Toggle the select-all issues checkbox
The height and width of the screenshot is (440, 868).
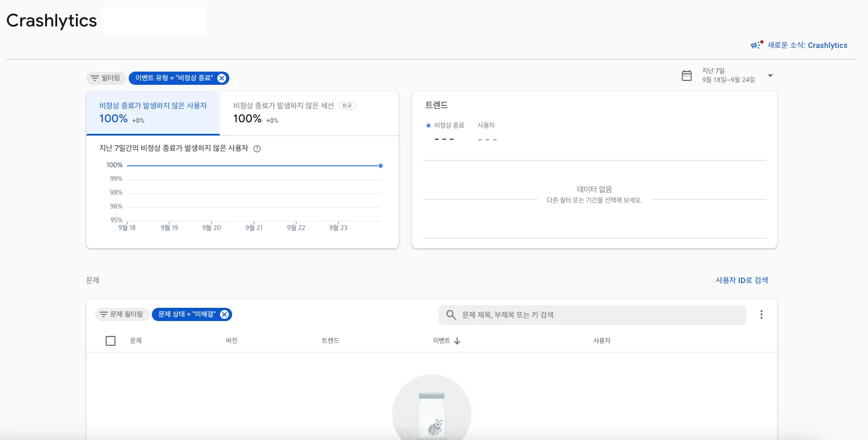coord(111,341)
